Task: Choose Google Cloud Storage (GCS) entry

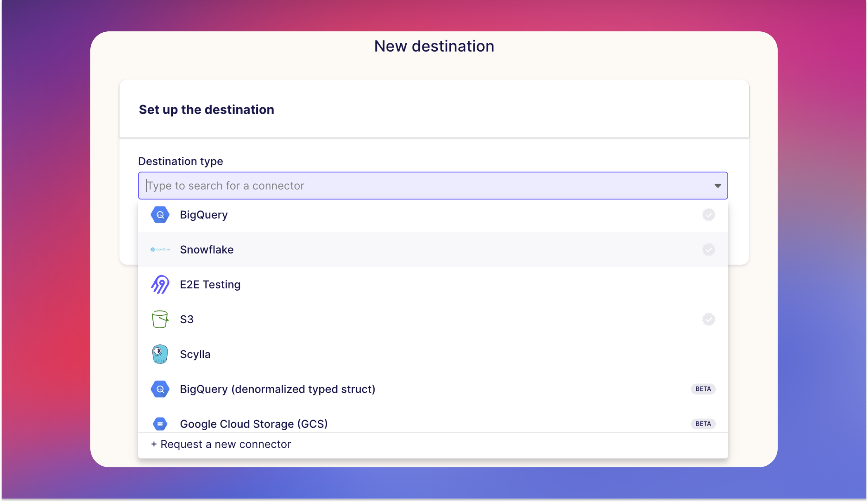Action: (254, 424)
